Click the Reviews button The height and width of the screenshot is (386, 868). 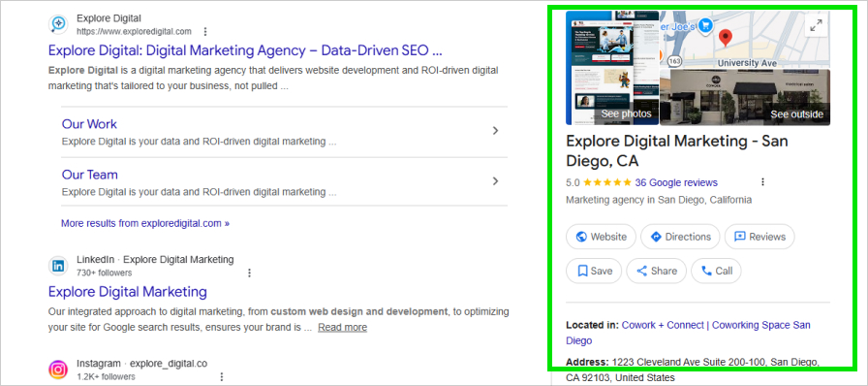coord(759,237)
